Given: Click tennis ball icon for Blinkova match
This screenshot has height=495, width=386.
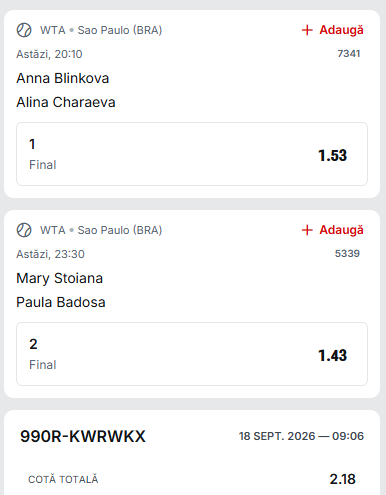Looking at the screenshot, I should tap(24, 30).
